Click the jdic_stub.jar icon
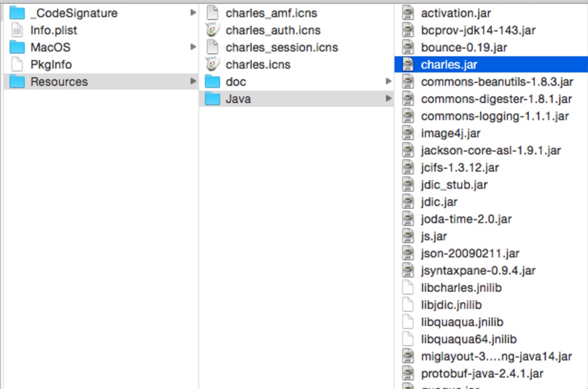This screenshot has height=389, width=588. (x=408, y=184)
